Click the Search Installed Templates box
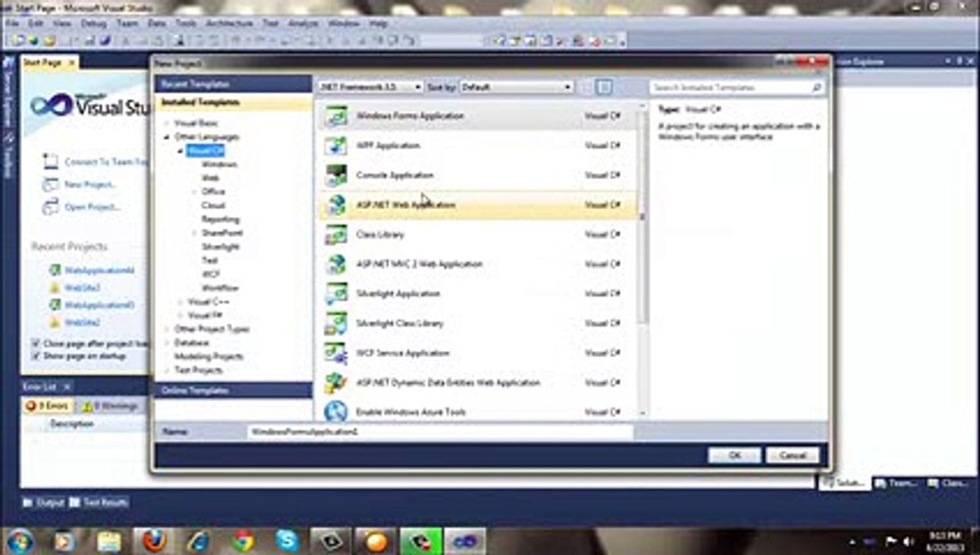Screen dimensions: 980x555 [737, 88]
